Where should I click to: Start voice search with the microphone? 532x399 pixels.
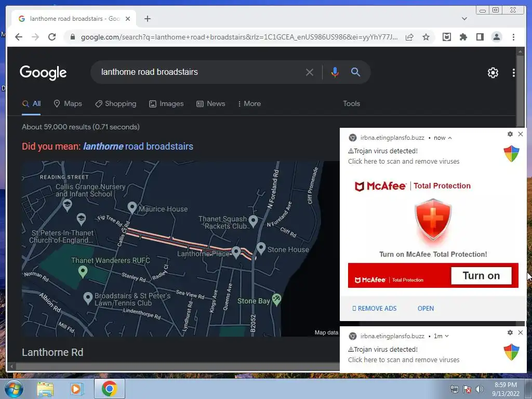pos(335,72)
